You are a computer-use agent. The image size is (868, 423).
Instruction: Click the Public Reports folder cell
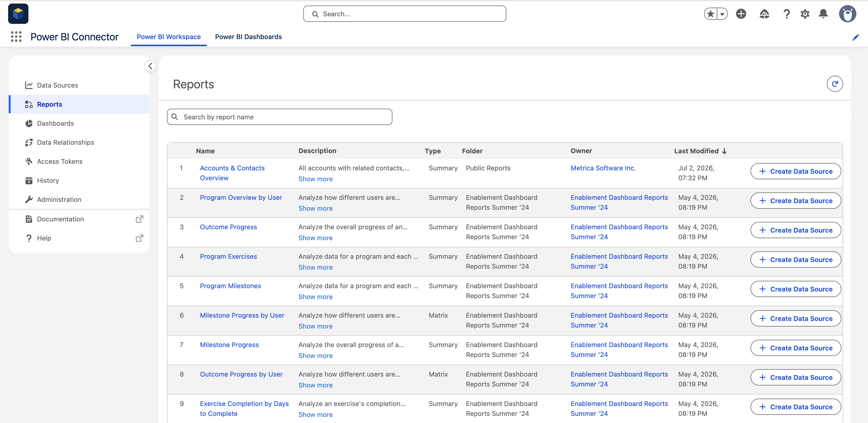(488, 168)
